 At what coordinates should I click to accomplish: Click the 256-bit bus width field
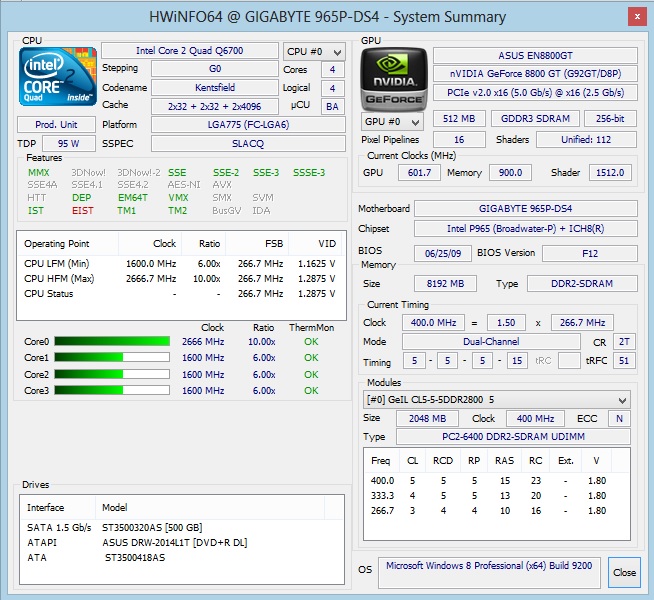(610, 119)
